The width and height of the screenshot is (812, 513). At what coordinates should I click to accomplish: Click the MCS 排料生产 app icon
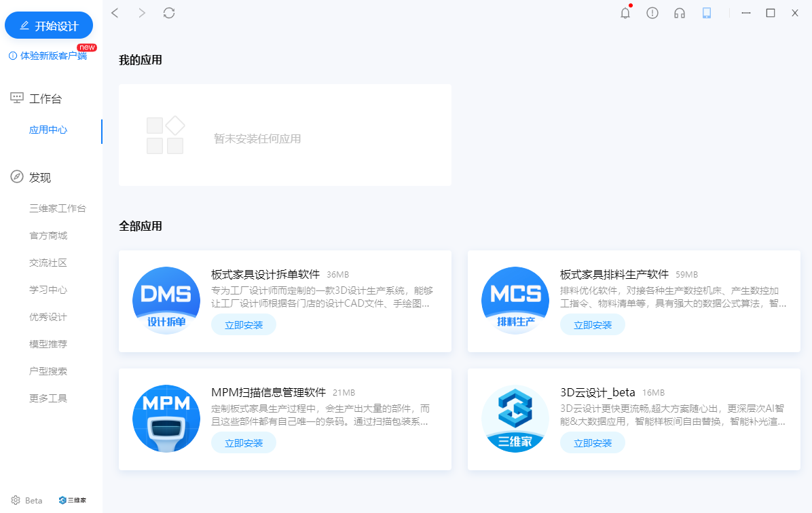click(515, 300)
